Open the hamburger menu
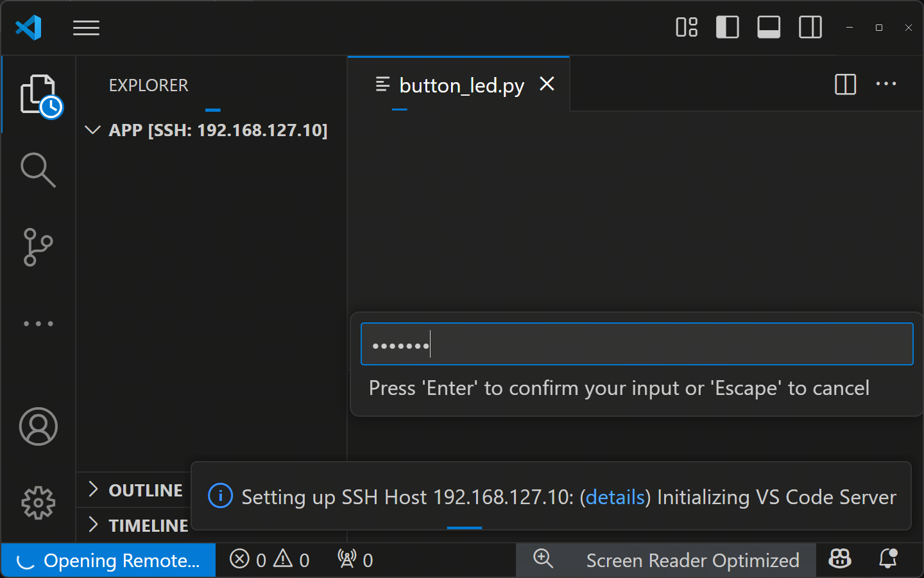 point(86,27)
